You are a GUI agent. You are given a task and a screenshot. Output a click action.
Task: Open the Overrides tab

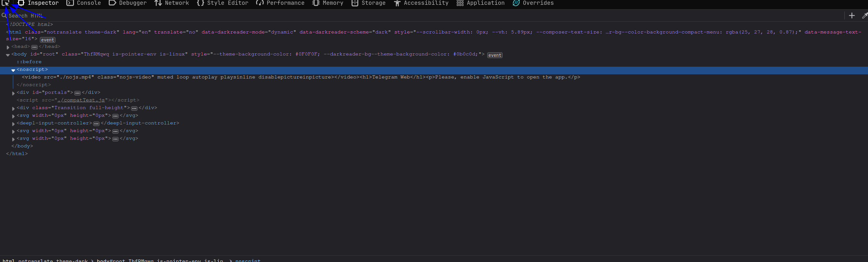click(x=533, y=3)
